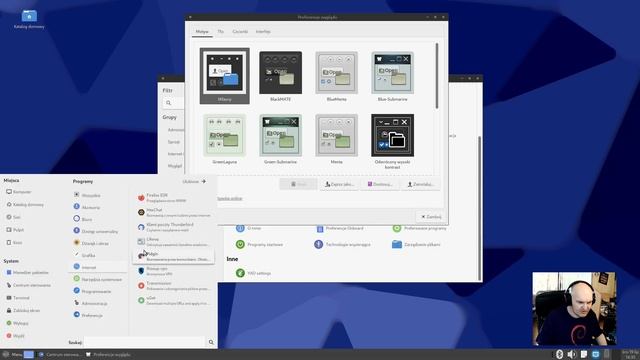Screen dimensions: 640x360
Task: Open Zarządzanie plikami in Control Center
Action: 416,244
